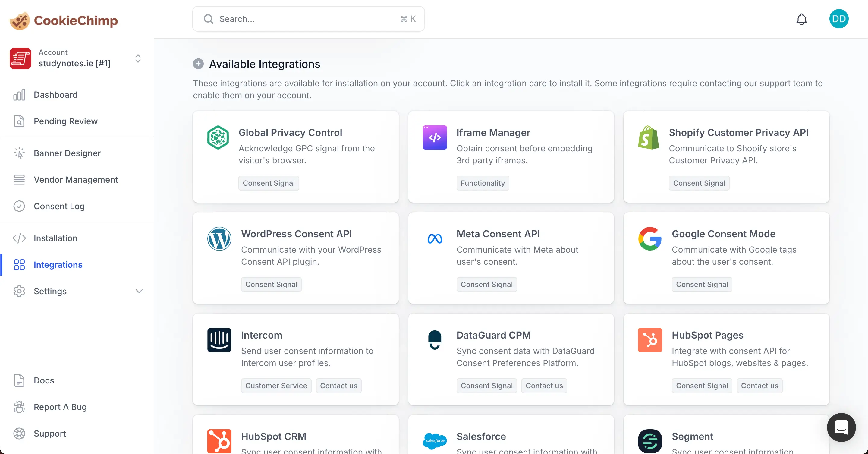Click the studynotes.ie account logo
The width and height of the screenshot is (868, 454).
click(20, 58)
